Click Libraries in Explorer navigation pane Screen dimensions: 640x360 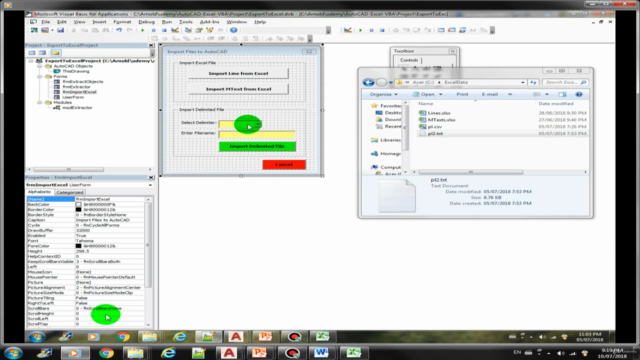[390, 140]
